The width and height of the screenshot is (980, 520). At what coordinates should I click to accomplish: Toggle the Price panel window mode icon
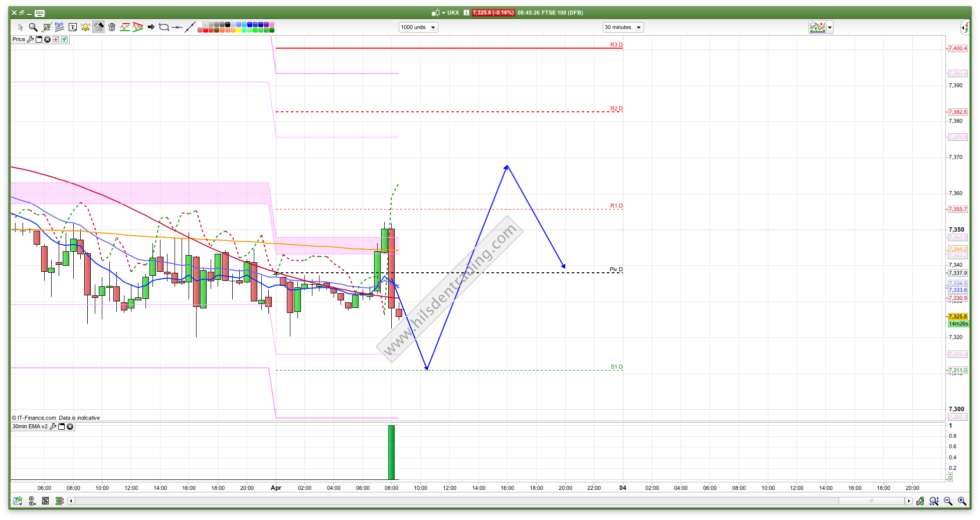pos(39,39)
